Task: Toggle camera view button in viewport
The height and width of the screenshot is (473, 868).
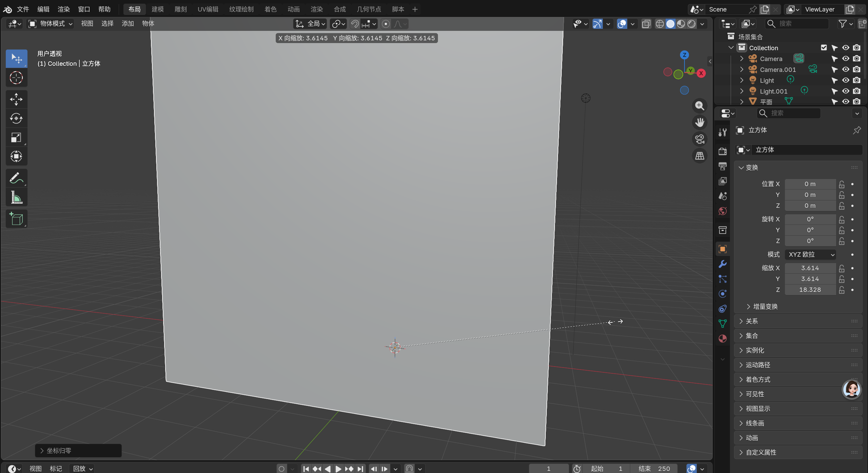Action: tap(699, 139)
